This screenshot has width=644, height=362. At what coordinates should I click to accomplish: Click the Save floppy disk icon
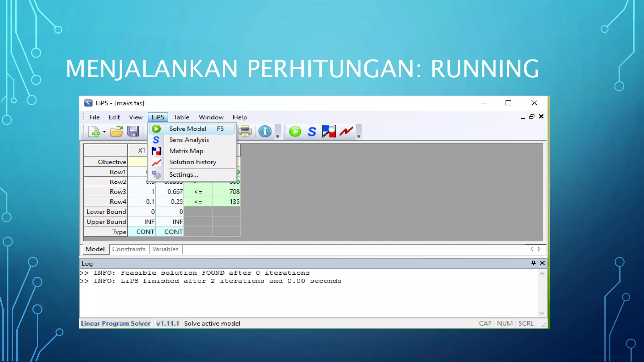(133, 132)
